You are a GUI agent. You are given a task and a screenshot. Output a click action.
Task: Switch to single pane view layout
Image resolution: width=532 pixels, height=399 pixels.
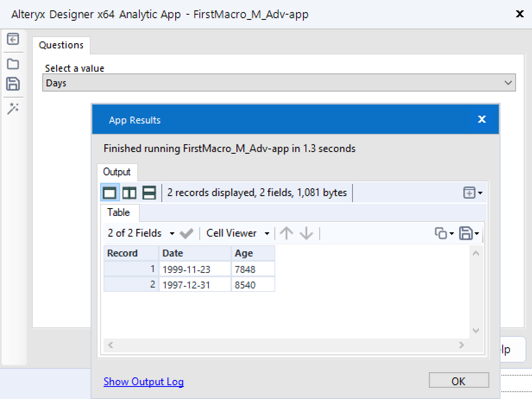pyautogui.click(x=110, y=193)
